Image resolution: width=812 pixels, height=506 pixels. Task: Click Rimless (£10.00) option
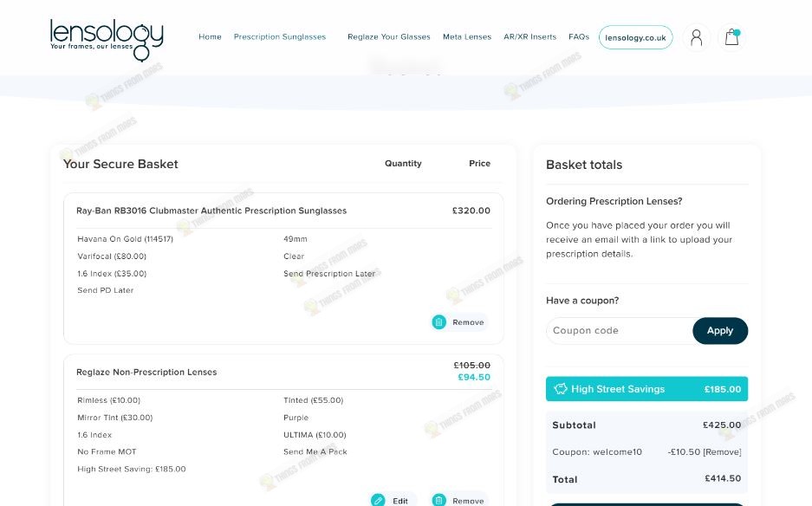coord(108,399)
